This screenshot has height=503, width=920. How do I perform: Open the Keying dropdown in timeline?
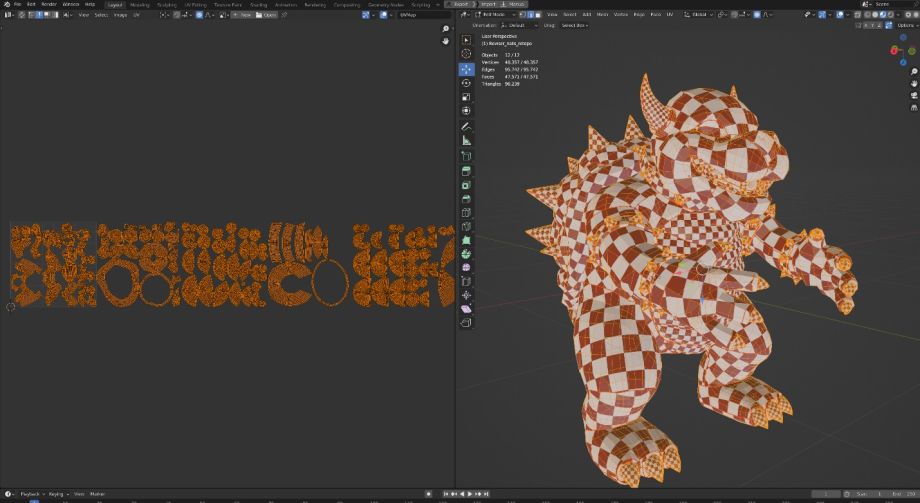58,494
